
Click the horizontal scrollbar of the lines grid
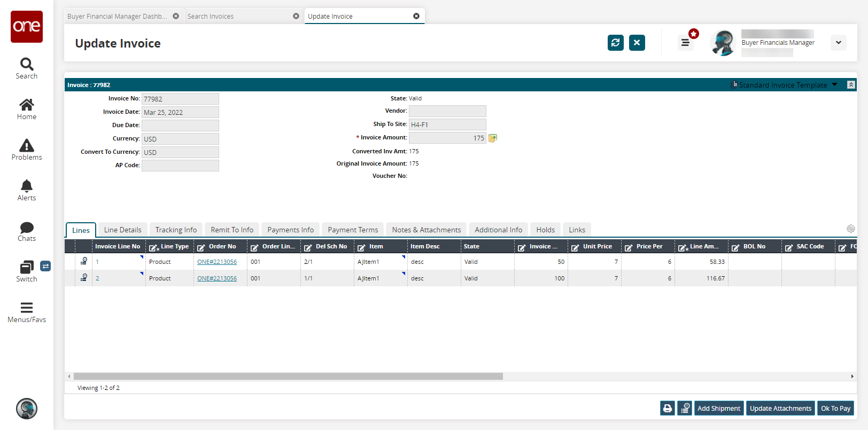click(288, 377)
